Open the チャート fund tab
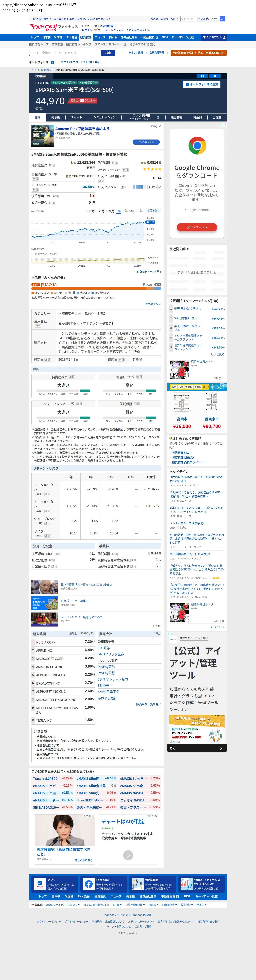Screen dimensions: 256x980 (76, 117)
